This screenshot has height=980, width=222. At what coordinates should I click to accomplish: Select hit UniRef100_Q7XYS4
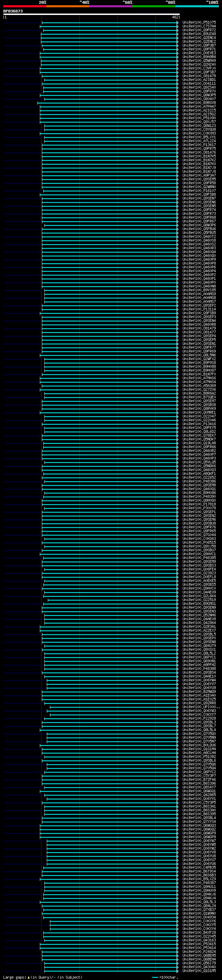(x=199, y=821)
